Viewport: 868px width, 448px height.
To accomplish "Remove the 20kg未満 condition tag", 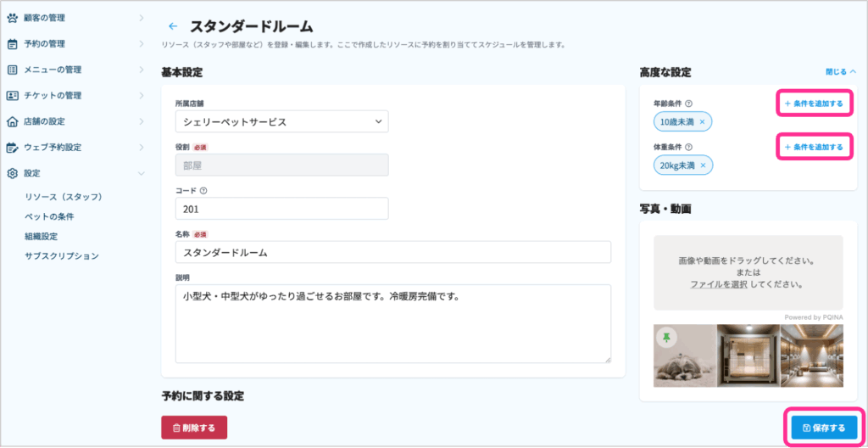I will coord(703,165).
